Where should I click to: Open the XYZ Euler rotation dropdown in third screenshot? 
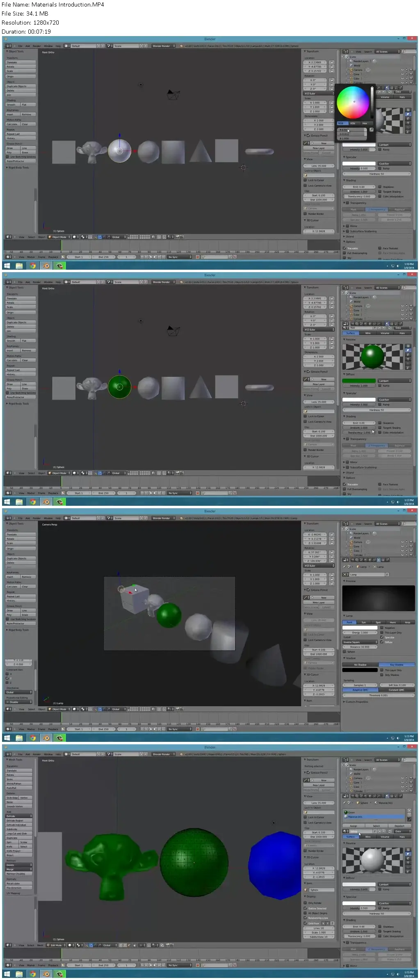click(x=319, y=566)
